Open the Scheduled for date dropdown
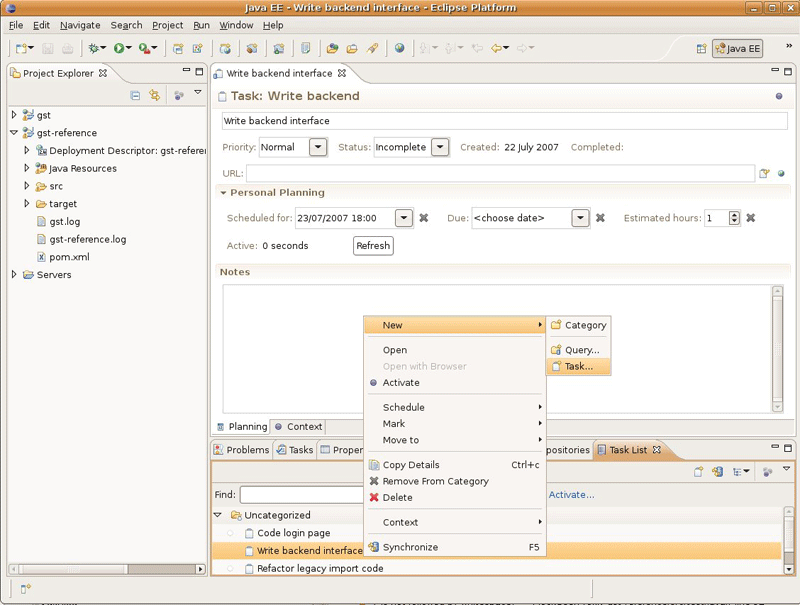 tap(404, 218)
